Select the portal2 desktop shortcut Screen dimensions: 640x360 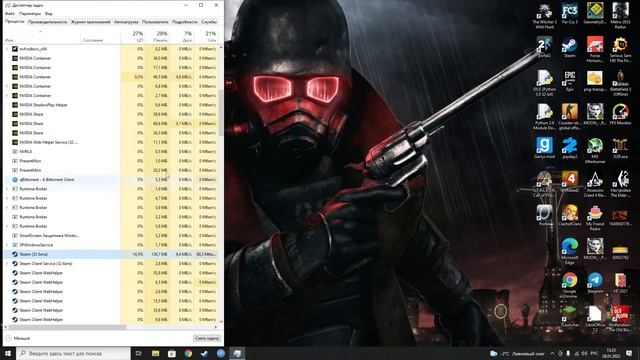pos(544,47)
